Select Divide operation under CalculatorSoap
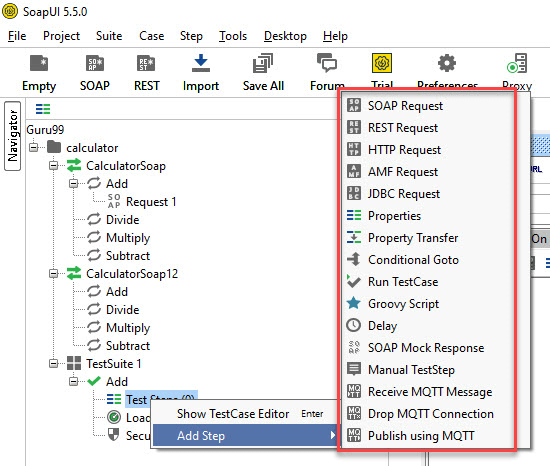The width and height of the screenshot is (550, 466). 122,220
